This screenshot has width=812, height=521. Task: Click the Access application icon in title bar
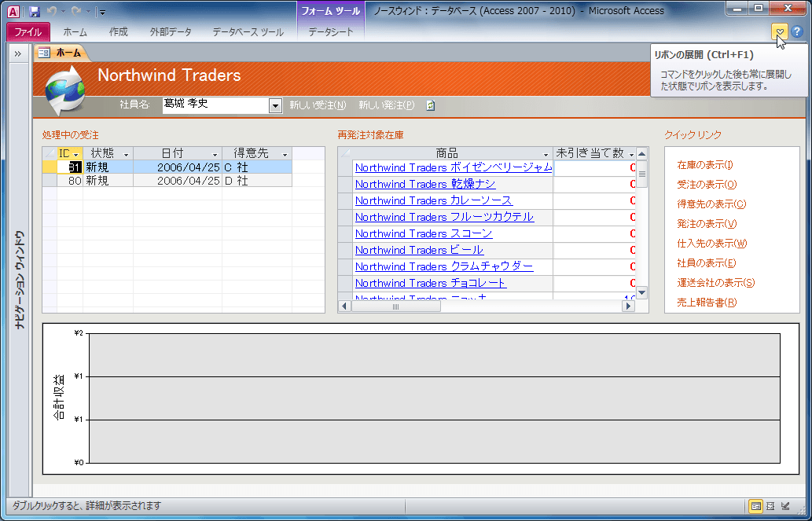tap(14, 11)
